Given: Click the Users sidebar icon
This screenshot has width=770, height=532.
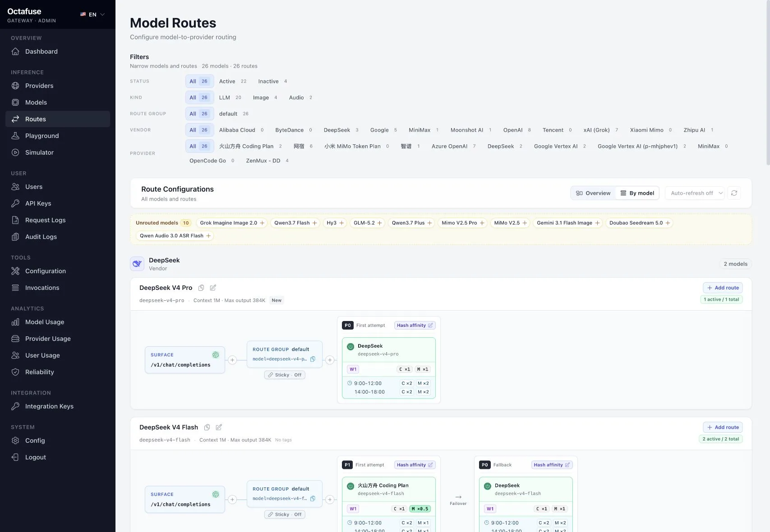Looking at the screenshot, I should tap(15, 187).
